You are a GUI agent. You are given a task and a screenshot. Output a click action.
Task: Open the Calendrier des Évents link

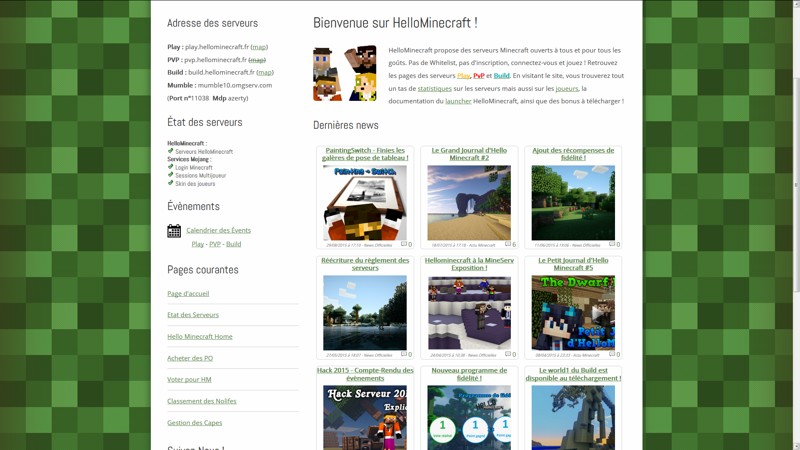(x=218, y=230)
